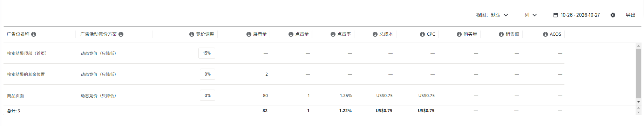Click 动态竞价（只降低）in 商品页面 row
This screenshot has width=644, height=126.
(98, 96)
